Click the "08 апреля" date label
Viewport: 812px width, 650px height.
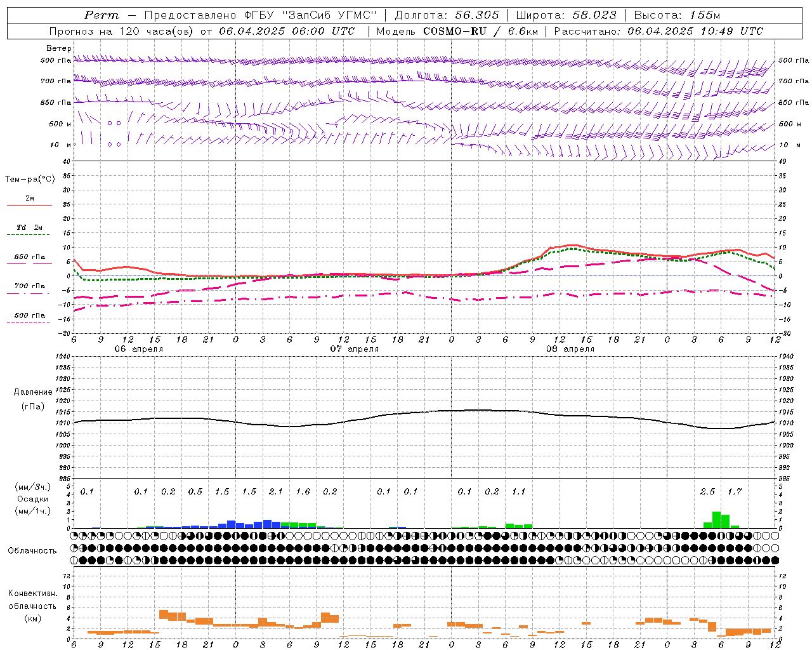[570, 349]
